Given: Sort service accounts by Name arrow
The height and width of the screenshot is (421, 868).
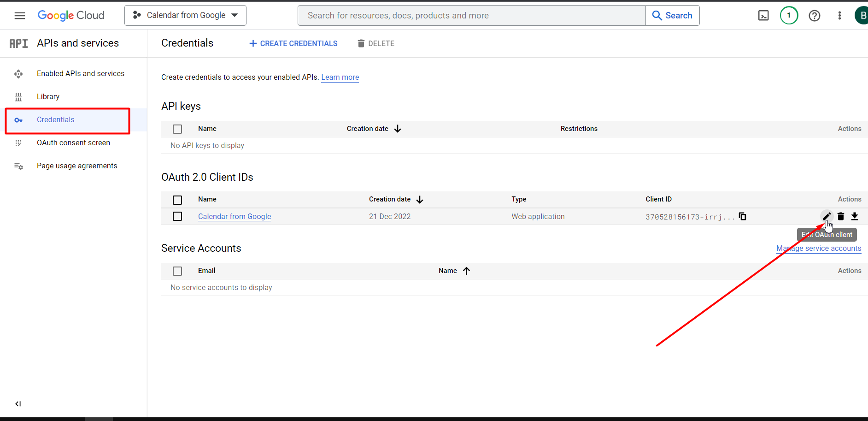Looking at the screenshot, I should [x=466, y=271].
